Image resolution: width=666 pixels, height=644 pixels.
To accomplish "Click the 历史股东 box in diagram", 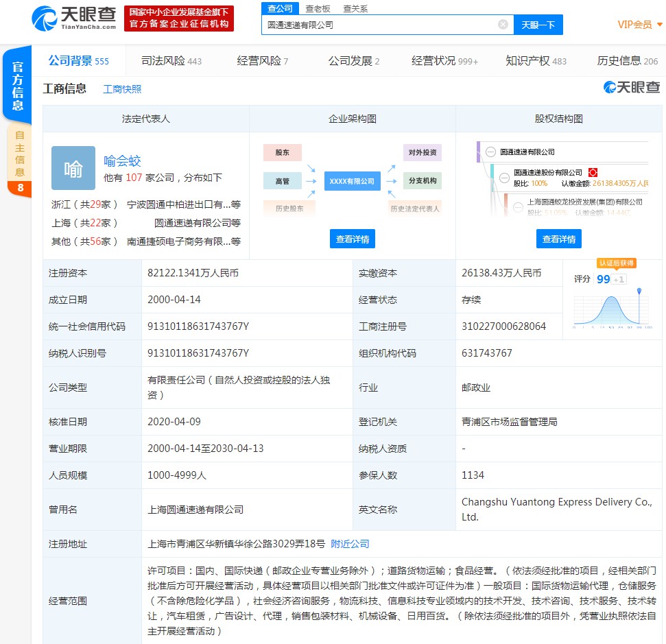I will 289,208.
